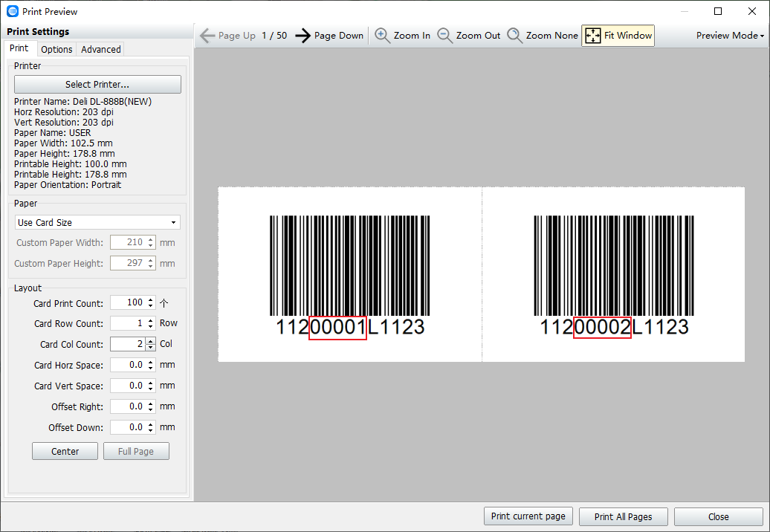The height and width of the screenshot is (532, 770).
Task: Click the Paper Height: 178.8 mm text
Action: pyautogui.click(x=65, y=154)
